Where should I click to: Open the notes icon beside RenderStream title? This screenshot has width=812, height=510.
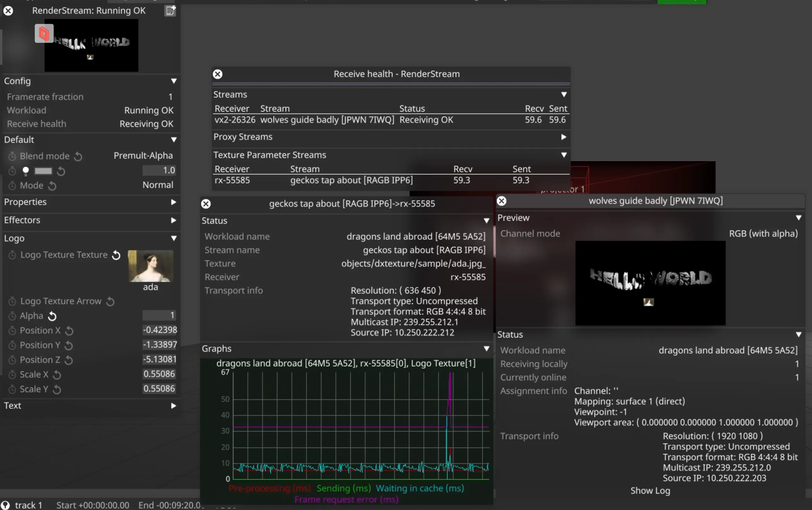click(170, 11)
